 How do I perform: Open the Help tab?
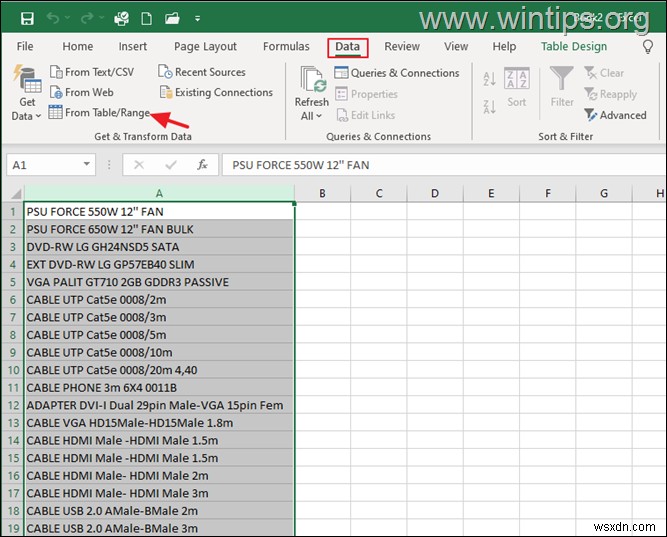point(504,46)
